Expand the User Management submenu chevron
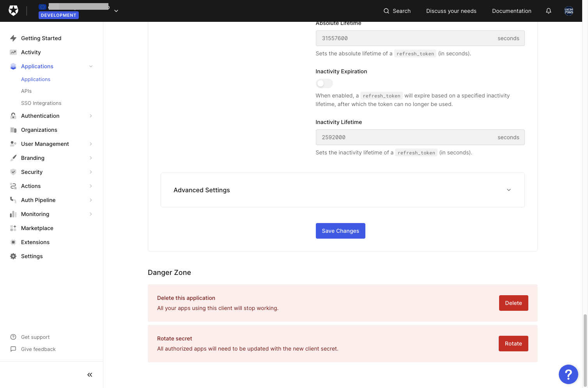Viewport: 588px width, 388px height. (91, 144)
